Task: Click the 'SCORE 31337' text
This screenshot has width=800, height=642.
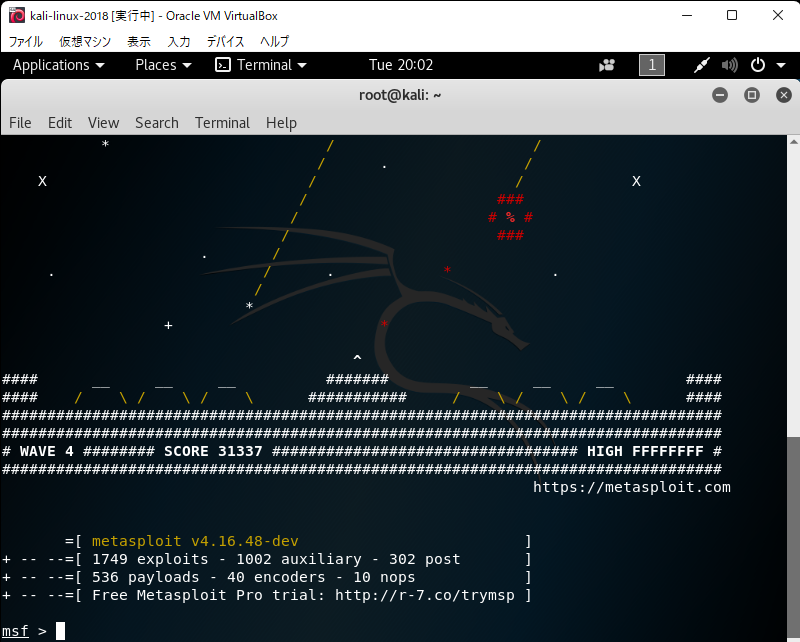Action: coord(213,451)
